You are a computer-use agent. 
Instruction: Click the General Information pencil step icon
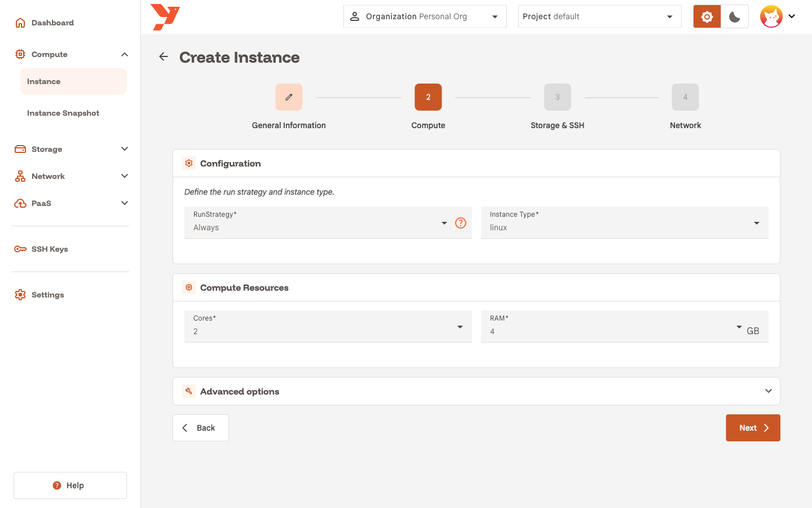[289, 97]
